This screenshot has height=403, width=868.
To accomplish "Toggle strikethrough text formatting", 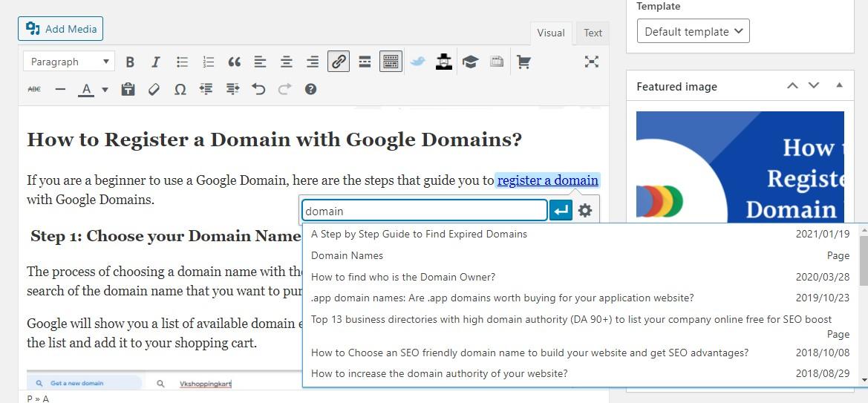I will click(x=34, y=89).
